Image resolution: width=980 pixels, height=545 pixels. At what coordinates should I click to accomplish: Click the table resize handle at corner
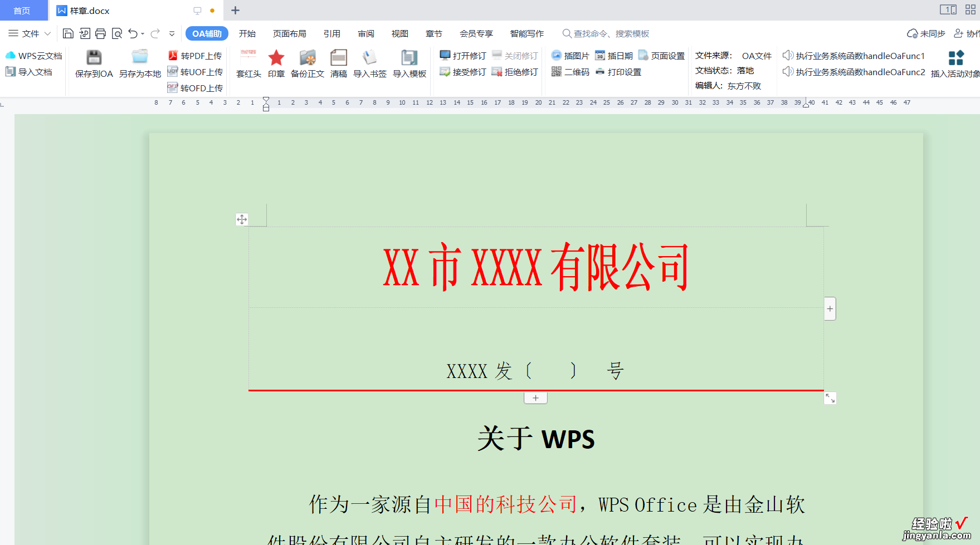click(x=830, y=398)
